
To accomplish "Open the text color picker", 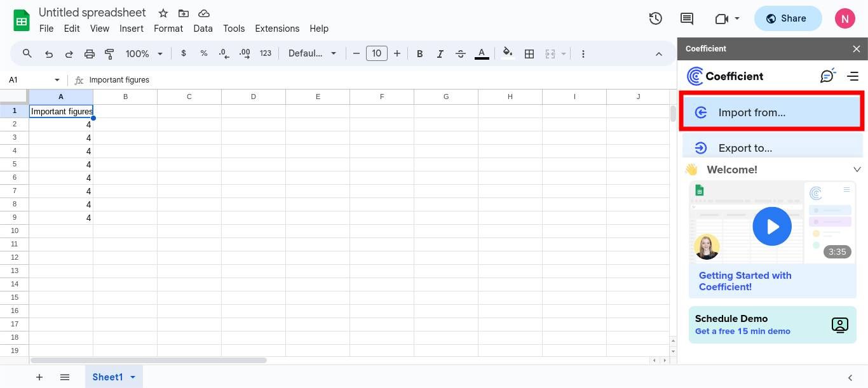I will click(x=482, y=53).
